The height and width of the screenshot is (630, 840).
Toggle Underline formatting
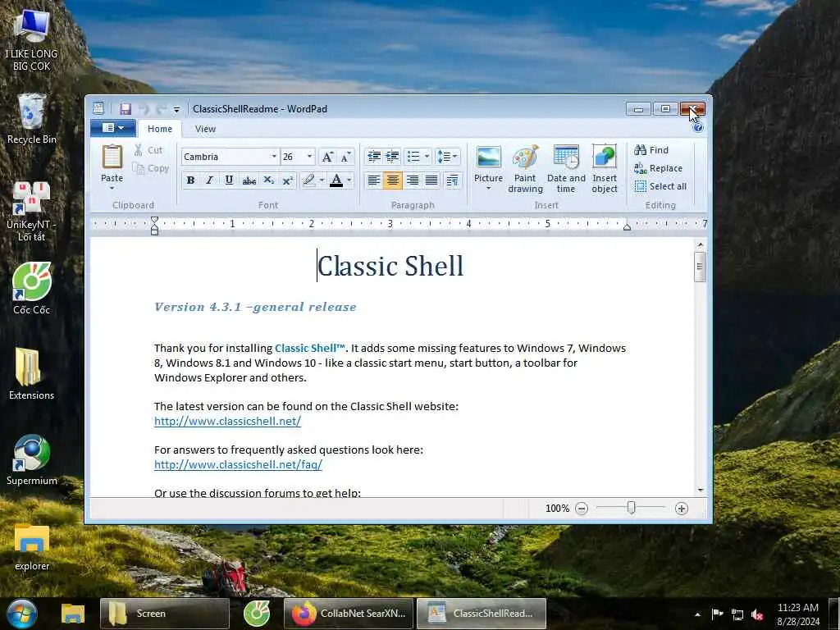(x=229, y=180)
